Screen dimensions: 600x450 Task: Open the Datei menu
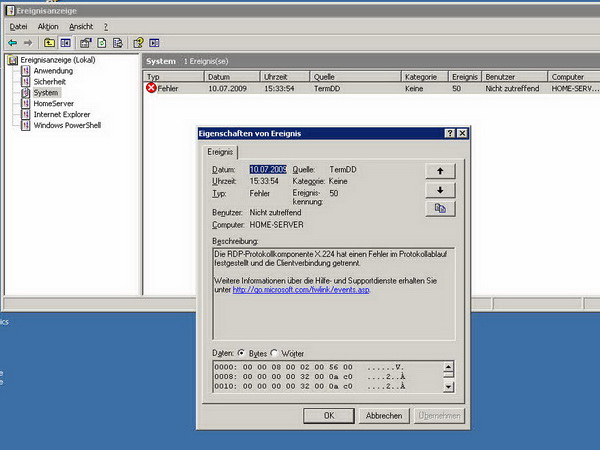(18, 26)
